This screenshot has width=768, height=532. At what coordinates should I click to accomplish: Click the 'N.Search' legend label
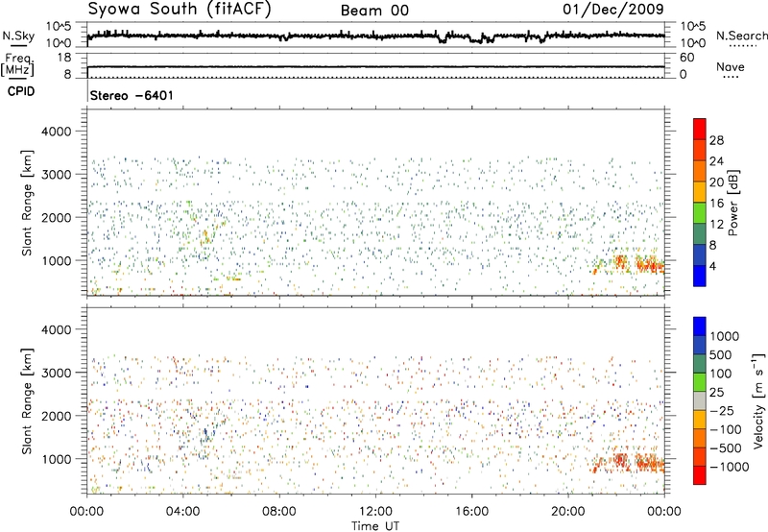click(741, 36)
